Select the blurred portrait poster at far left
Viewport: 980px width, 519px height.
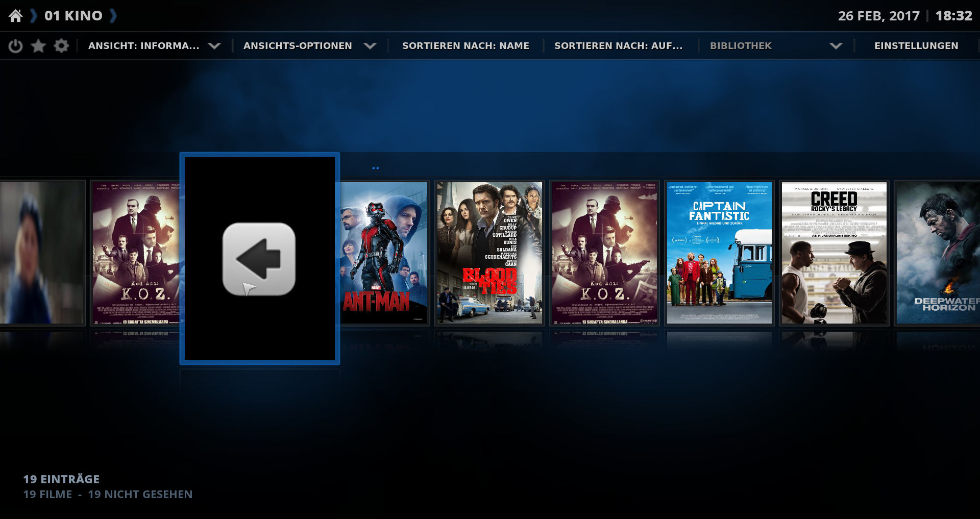42,253
